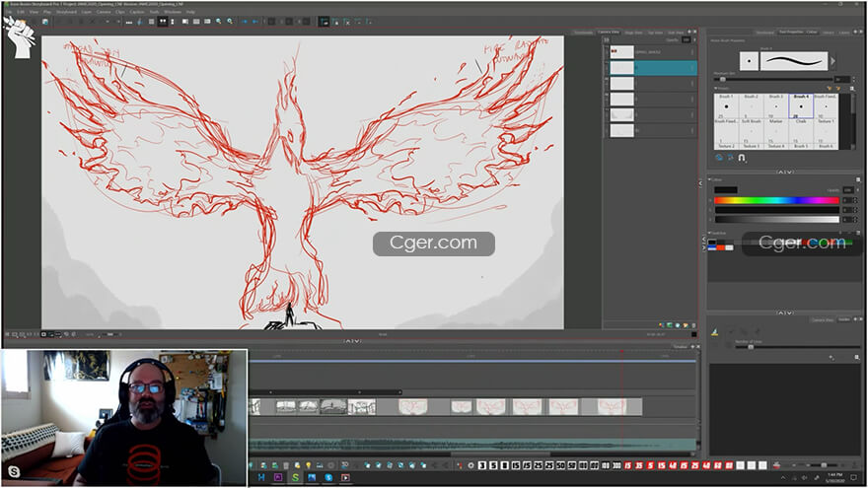Adjust the Number of Lines slider
The image size is (868, 488).
coord(797,347)
